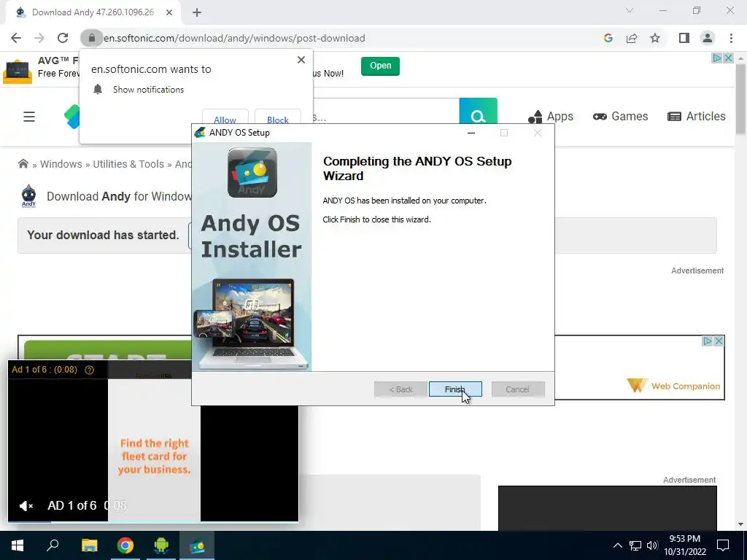Screen dimensions: 747x560
Task: Open the Articles section
Action: pyautogui.click(x=697, y=116)
